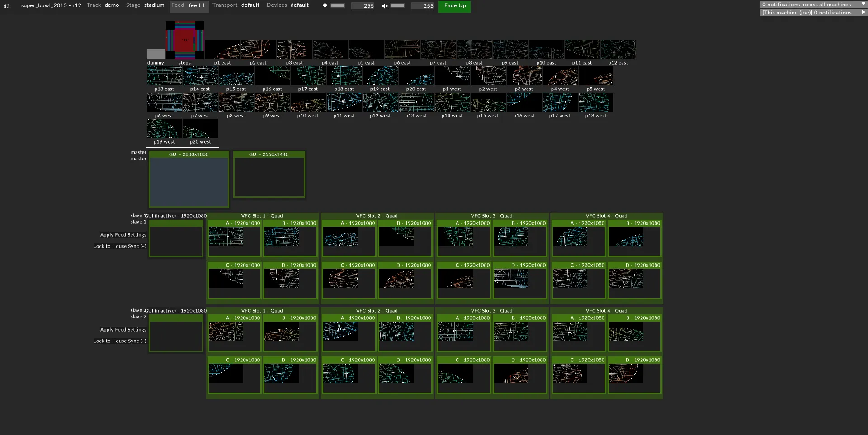The height and width of the screenshot is (435, 868).
Task: Expand This machine (joe) notifications arrow
Action: click(863, 12)
